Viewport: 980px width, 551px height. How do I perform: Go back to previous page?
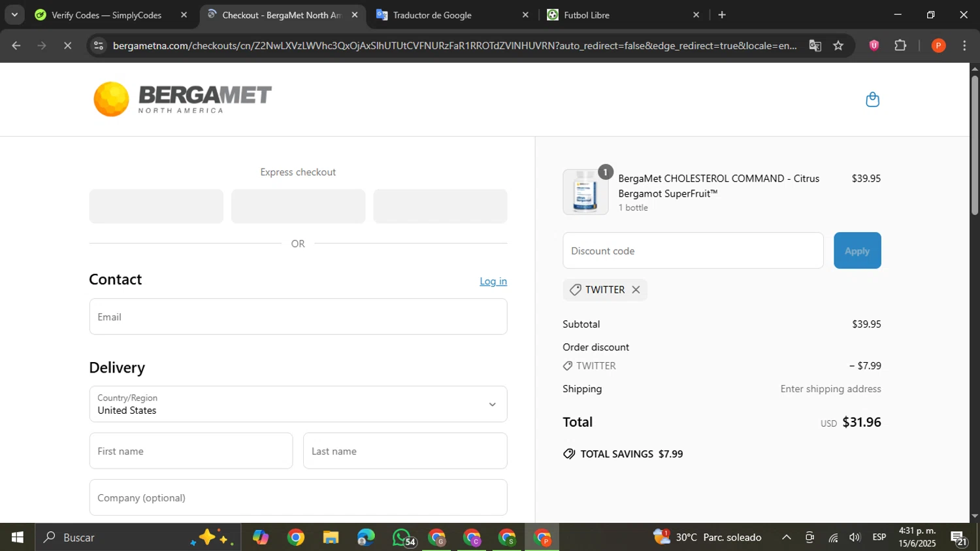16,46
